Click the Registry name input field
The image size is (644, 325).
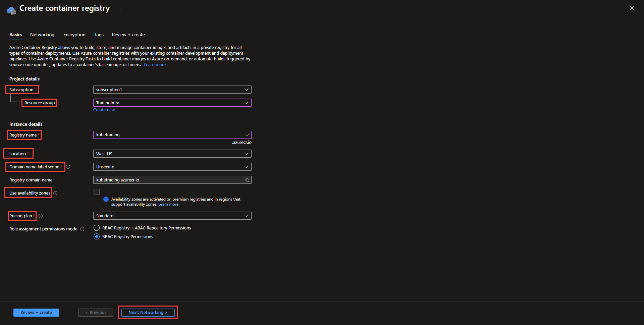pyautogui.click(x=169, y=135)
